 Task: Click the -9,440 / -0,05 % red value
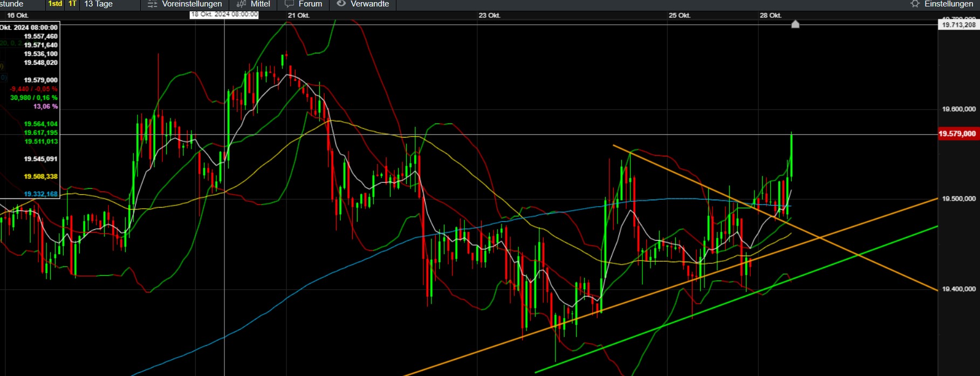[x=34, y=89]
